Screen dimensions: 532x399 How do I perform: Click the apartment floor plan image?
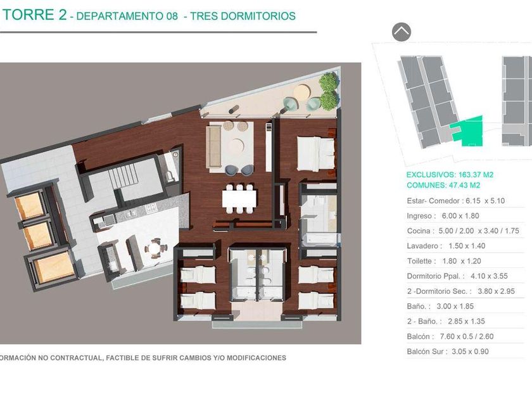[x=180, y=203]
